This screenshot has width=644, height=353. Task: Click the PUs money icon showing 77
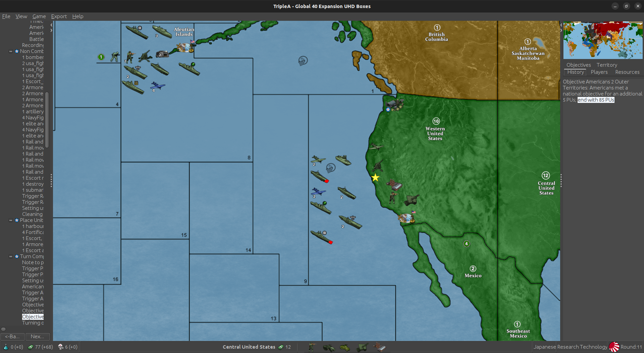[31, 347]
